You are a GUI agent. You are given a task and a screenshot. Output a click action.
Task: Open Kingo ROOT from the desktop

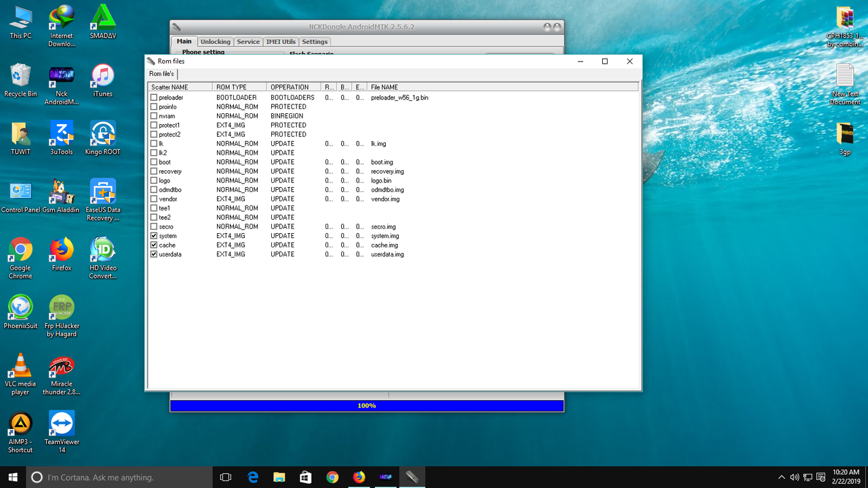pos(102,134)
